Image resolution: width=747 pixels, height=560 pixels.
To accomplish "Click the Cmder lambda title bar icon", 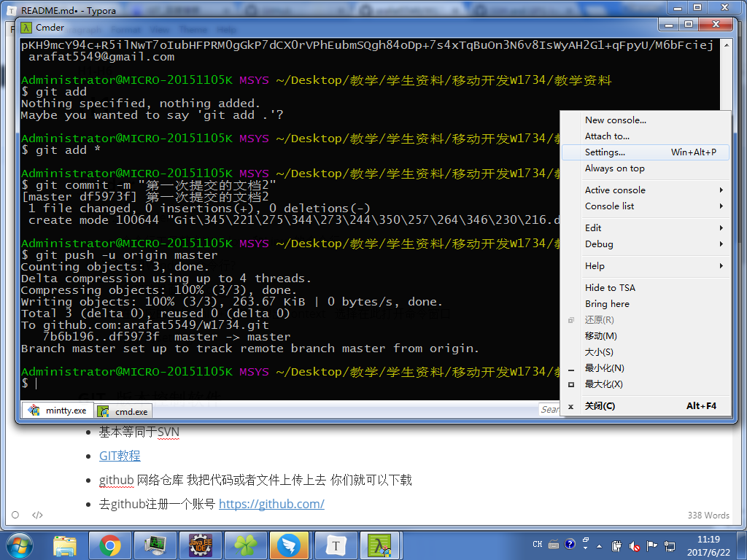I will point(26,28).
